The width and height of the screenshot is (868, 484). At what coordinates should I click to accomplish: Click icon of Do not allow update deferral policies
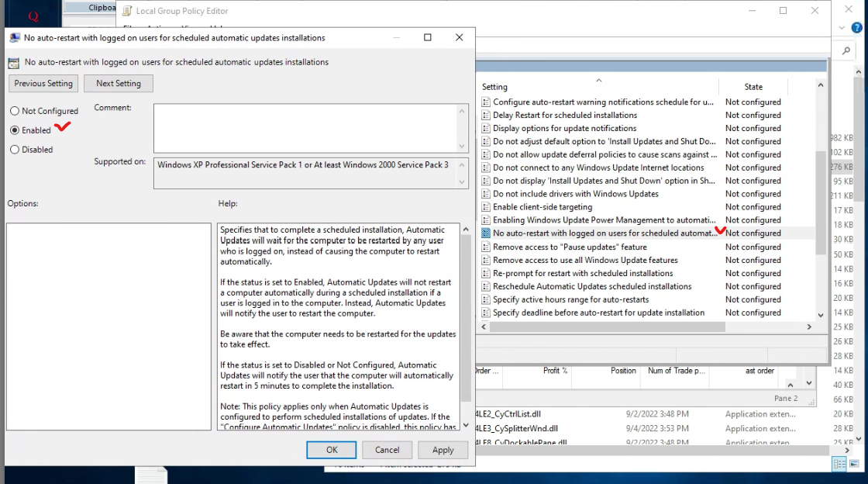pos(486,154)
